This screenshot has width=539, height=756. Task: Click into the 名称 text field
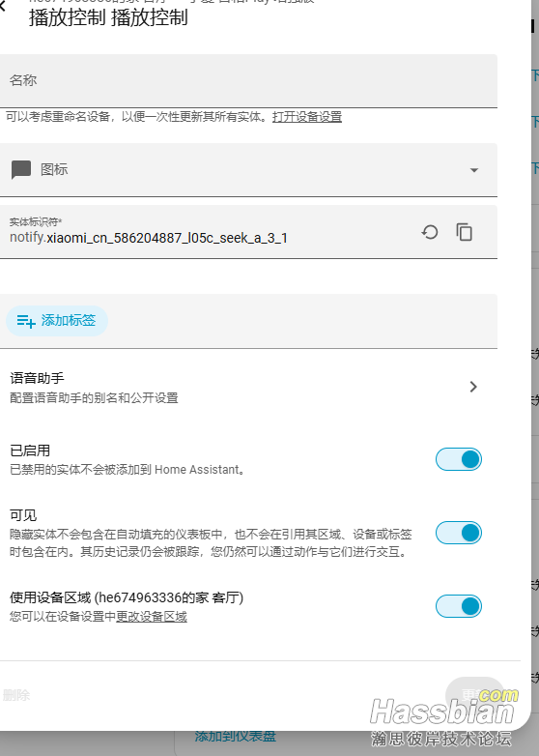(x=248, y=80)
